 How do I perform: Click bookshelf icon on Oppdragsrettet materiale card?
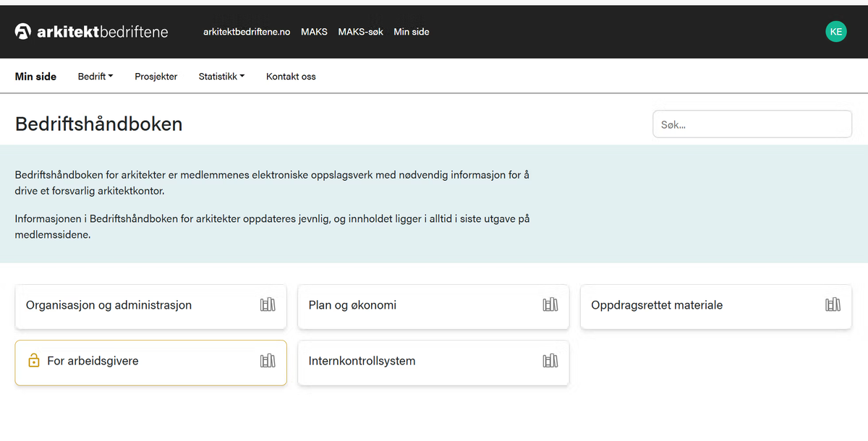click(833, 305)
